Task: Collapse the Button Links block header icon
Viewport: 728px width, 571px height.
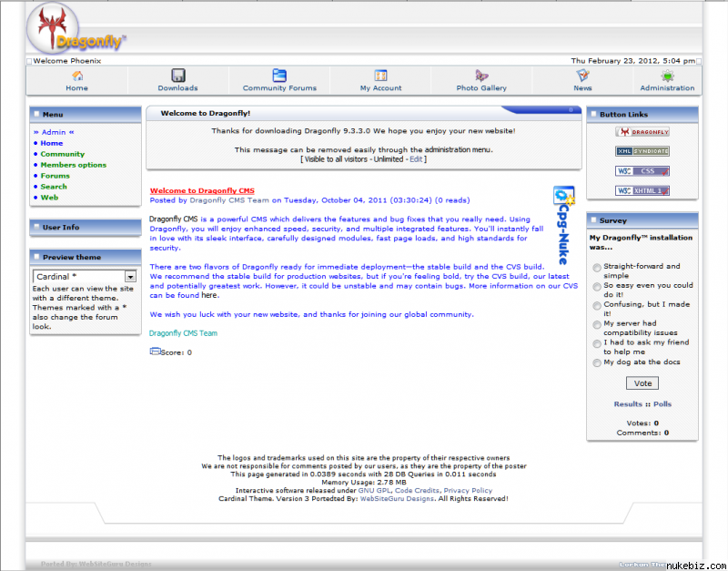Action: [593, 114]
